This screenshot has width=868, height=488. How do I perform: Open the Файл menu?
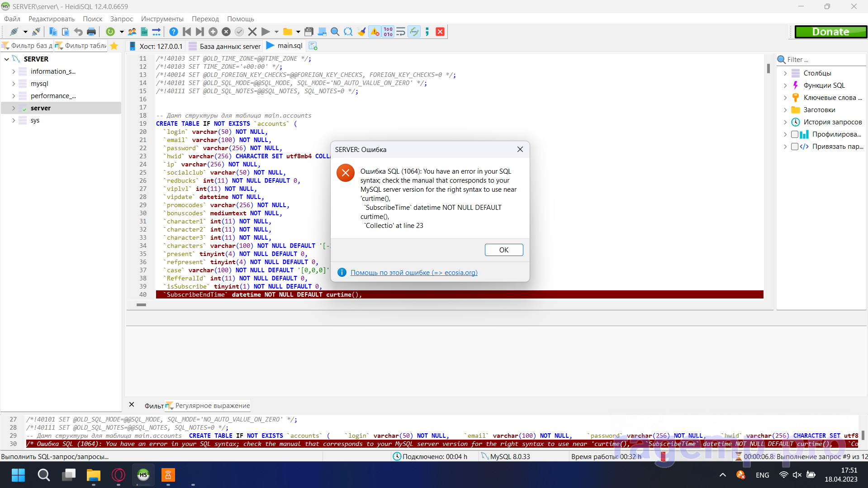click(x=12, y=19)
